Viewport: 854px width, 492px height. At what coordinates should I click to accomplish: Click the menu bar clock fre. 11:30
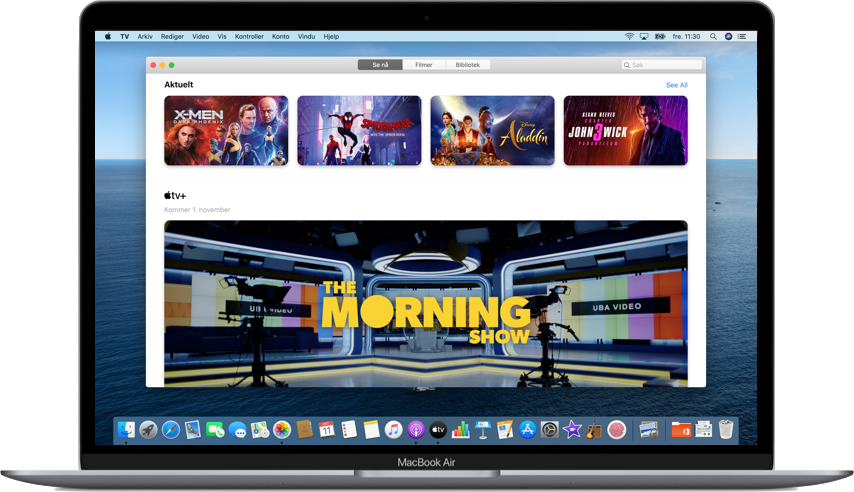pos(686,37)
